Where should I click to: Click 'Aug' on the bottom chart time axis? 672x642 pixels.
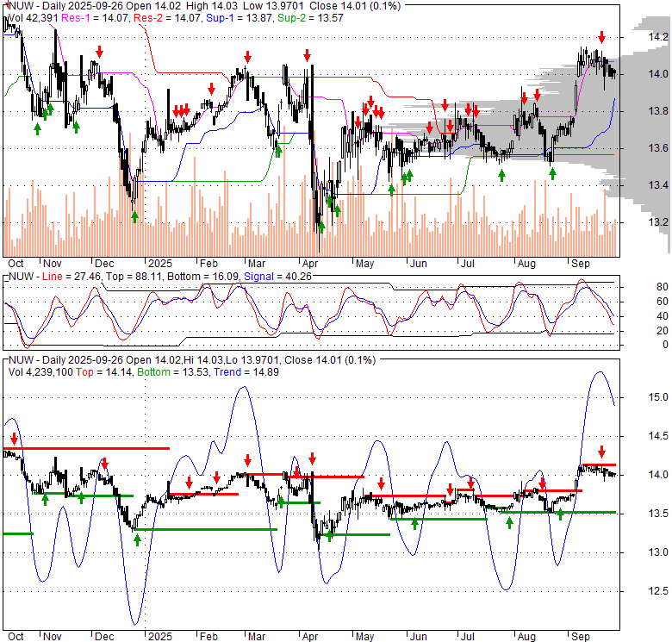pos(526,637)
